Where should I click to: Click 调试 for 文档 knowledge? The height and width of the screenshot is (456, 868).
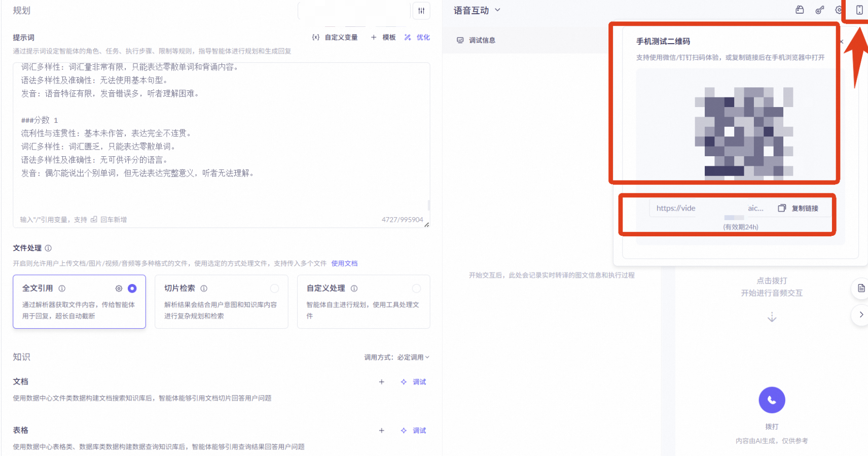[x=413, y=382]
